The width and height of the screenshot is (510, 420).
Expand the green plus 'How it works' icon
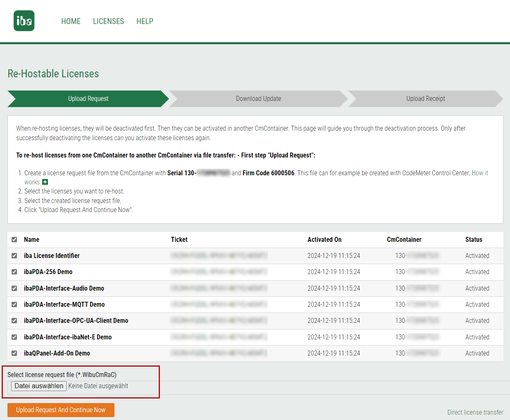(x=45, y=182)
